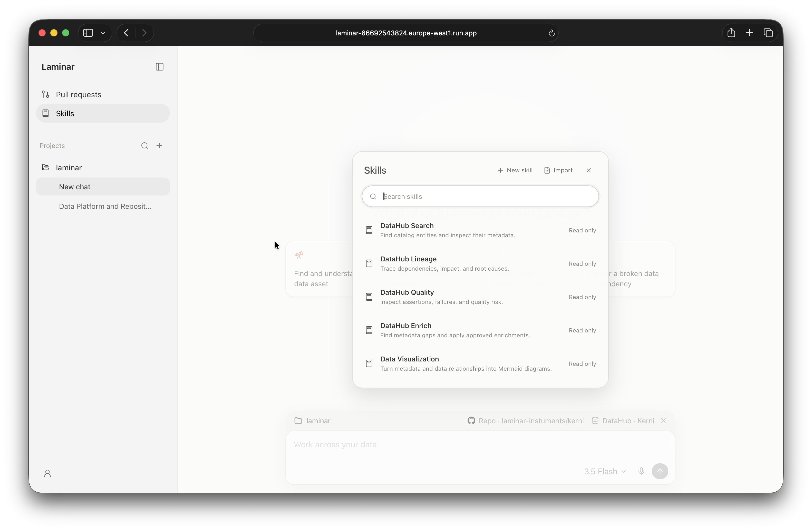812x531 pixels.
Task: Remove the DataHub Kerni connection
Action: pos(663,420)
